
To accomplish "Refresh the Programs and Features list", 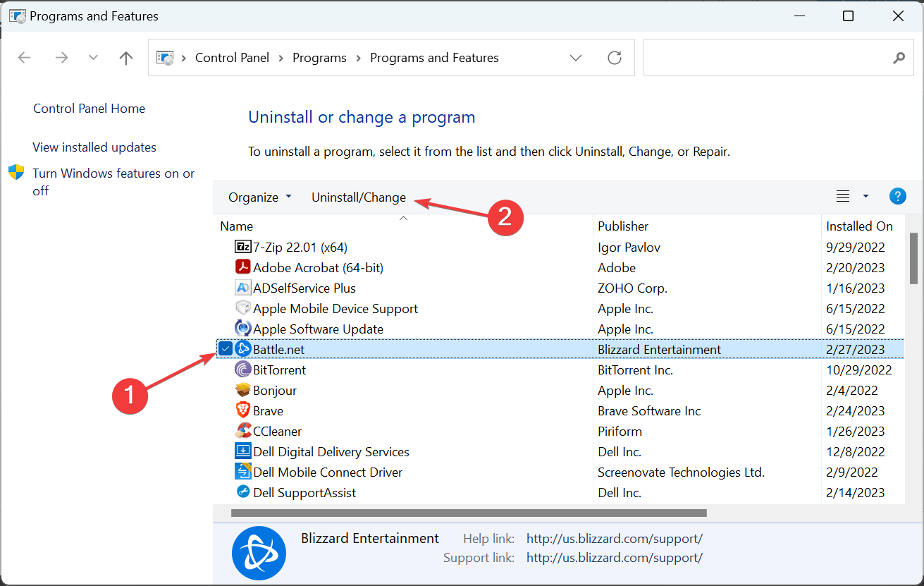I will coord(615,58).
